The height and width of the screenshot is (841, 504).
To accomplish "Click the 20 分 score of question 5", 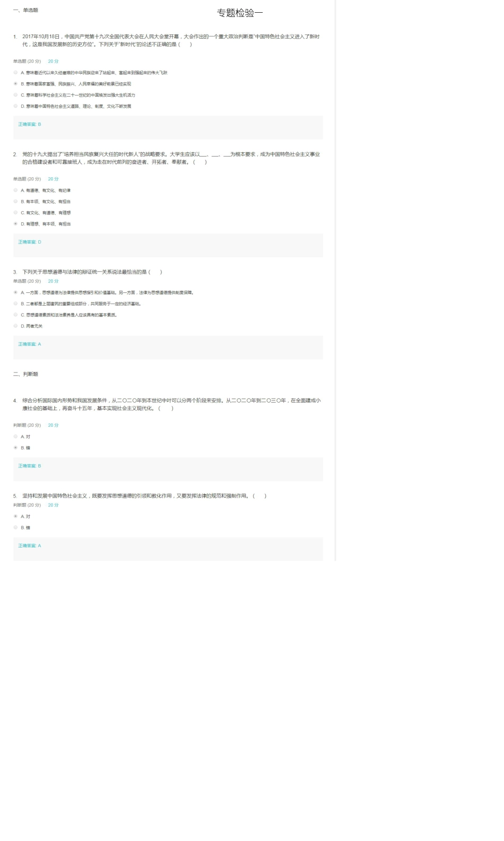I will pyautogui.click(x=53, y=505).
